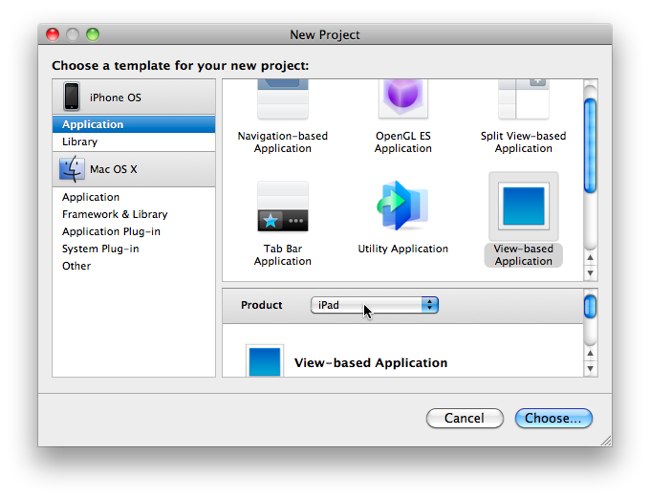Click the Navigation-based Application label
The width and height of the screenshot is (650, 499).
click(x=283, y=142)
